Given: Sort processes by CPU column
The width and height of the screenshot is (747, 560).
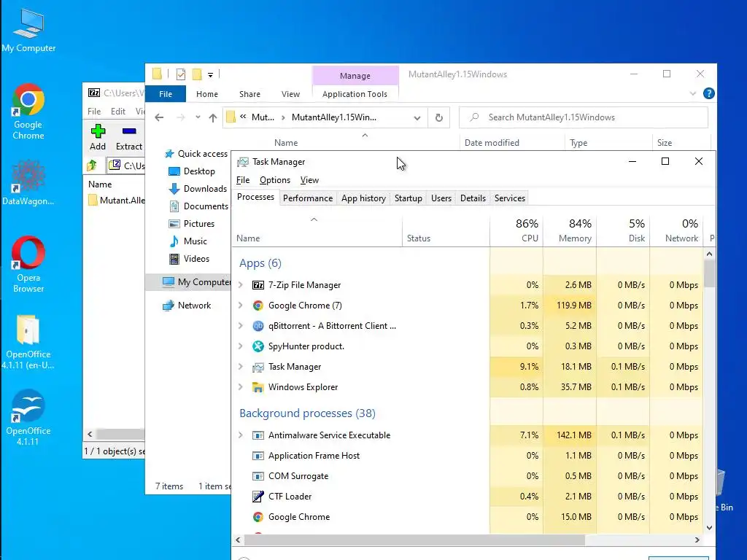Looking at the screenshot, I should tap(516, 230).
